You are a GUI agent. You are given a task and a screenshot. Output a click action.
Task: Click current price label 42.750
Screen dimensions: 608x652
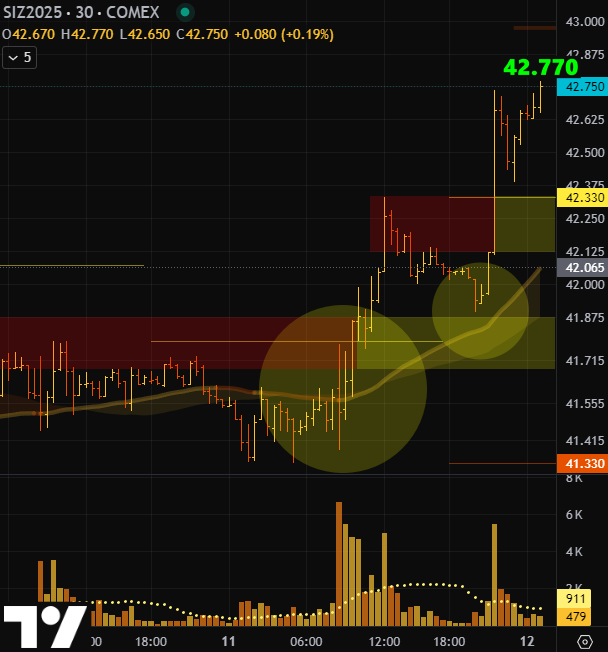[583, 86]
